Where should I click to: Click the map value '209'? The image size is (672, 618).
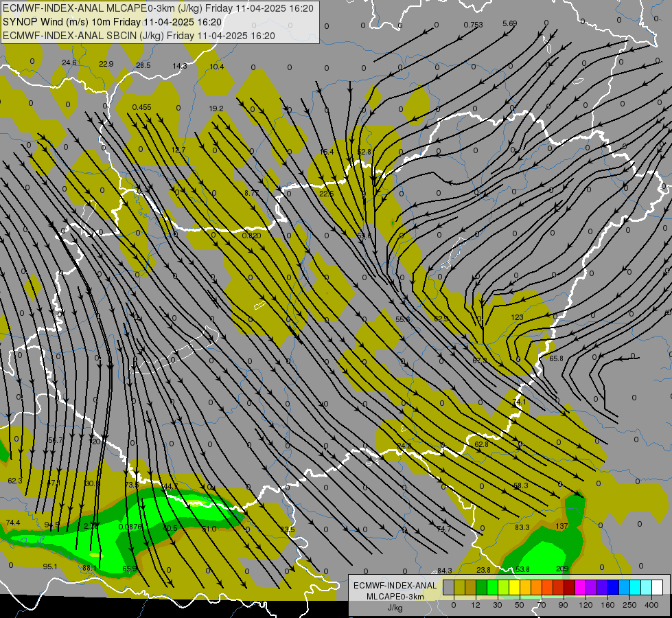coord(562,569)
